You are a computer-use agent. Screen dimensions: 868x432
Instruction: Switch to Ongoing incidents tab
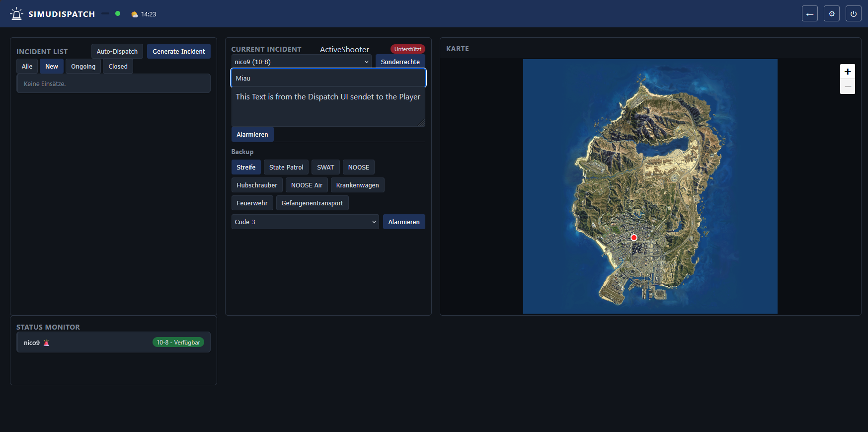pyautogui.click(x=83, y=66)
